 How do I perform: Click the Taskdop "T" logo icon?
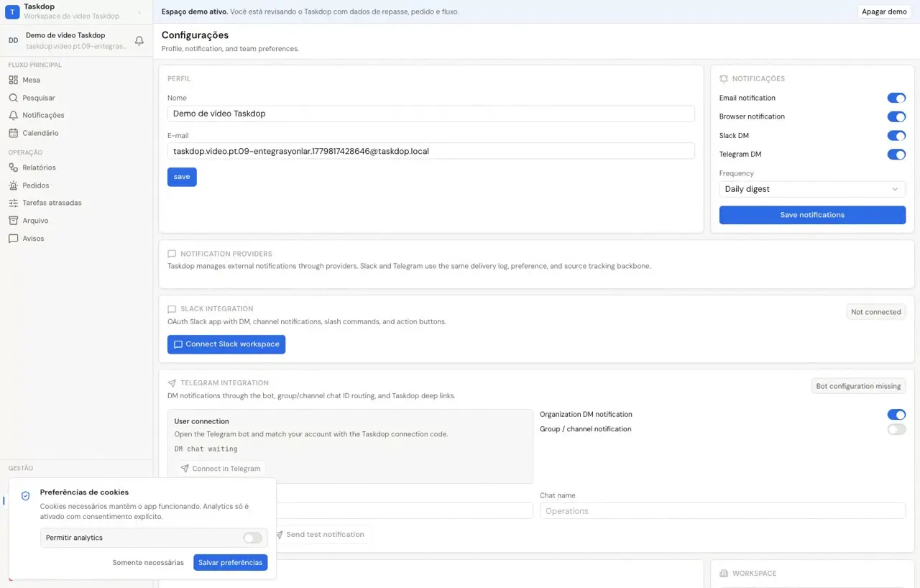(x=12, y=12)
